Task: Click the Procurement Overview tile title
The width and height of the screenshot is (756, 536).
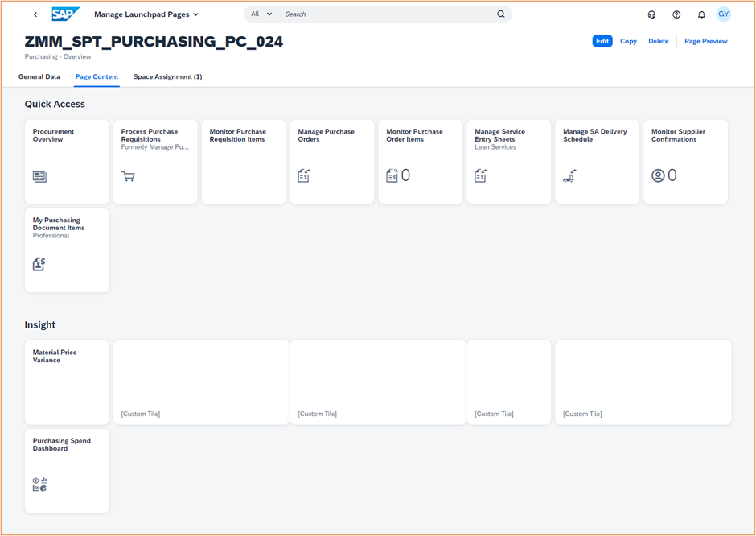Action: click(53, 135)
